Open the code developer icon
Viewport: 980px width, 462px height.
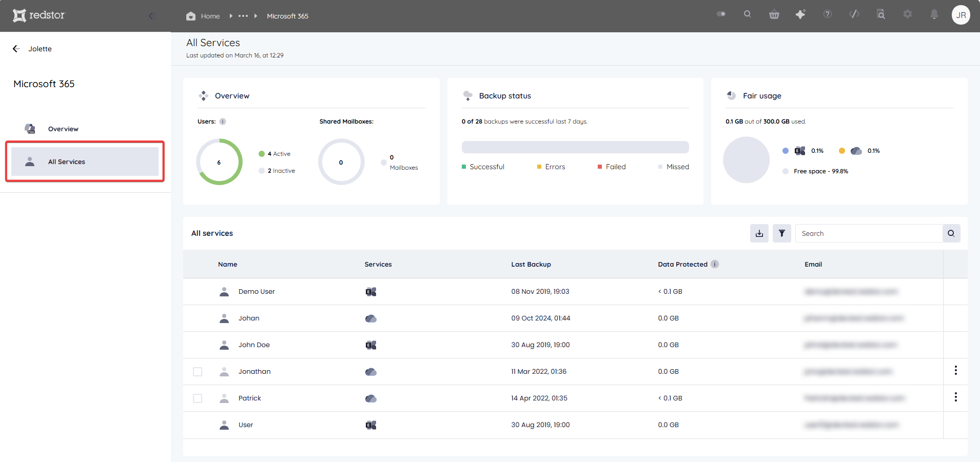[x=854, y=14]
